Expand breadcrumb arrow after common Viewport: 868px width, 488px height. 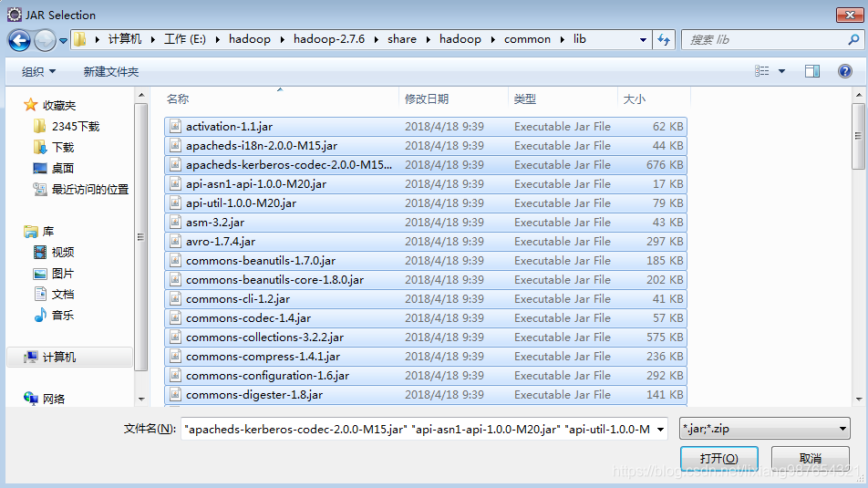[563, 39]
